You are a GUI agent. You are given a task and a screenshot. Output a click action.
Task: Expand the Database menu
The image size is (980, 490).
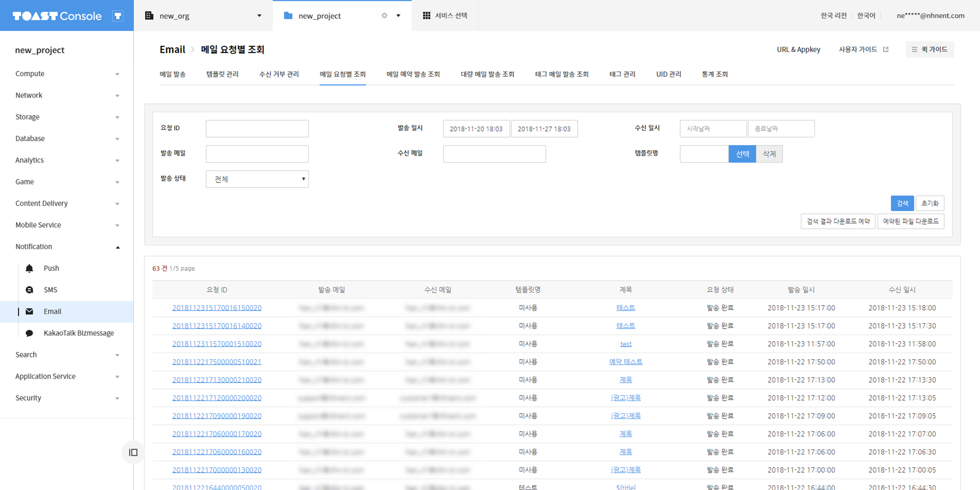pyautogui.click(x=67, y=138)
